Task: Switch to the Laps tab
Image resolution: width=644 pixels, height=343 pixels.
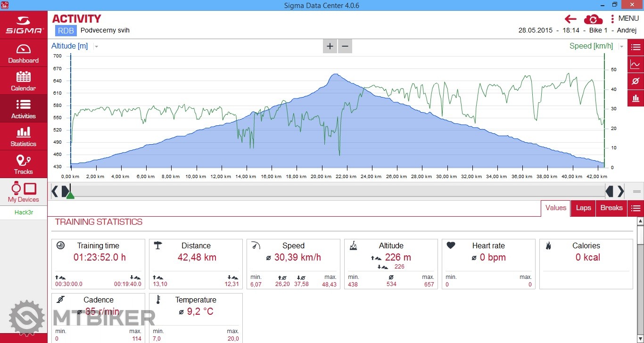Action: [x=583, y=208]
